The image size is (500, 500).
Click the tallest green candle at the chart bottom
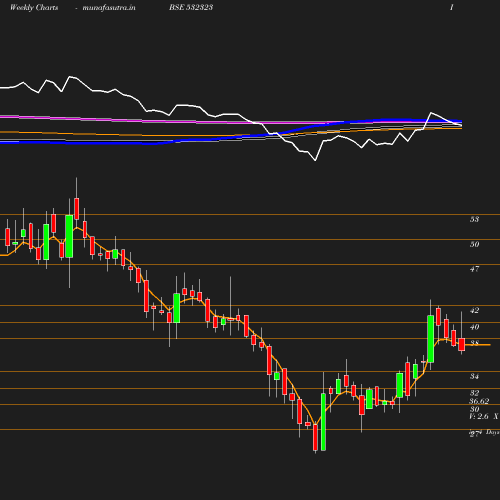pos(323,422)
